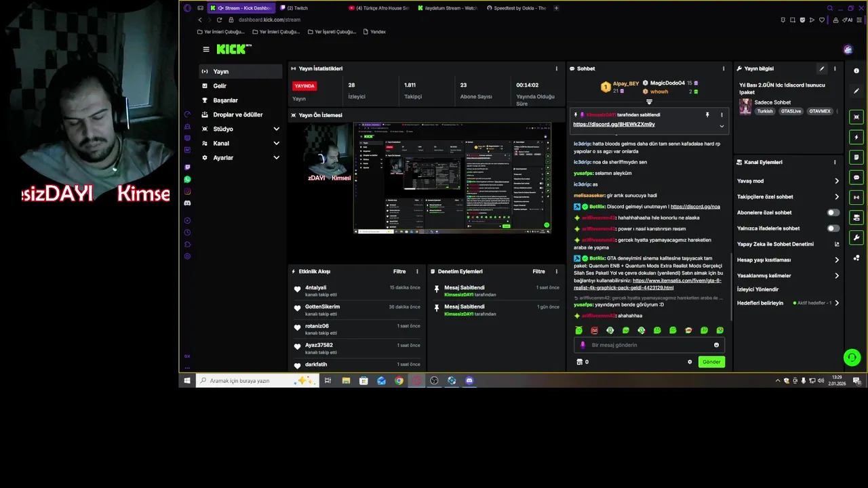Open Windows Start menu
Image resolution: width=868 pixels, height=488 pixels.
pos(187,381)
